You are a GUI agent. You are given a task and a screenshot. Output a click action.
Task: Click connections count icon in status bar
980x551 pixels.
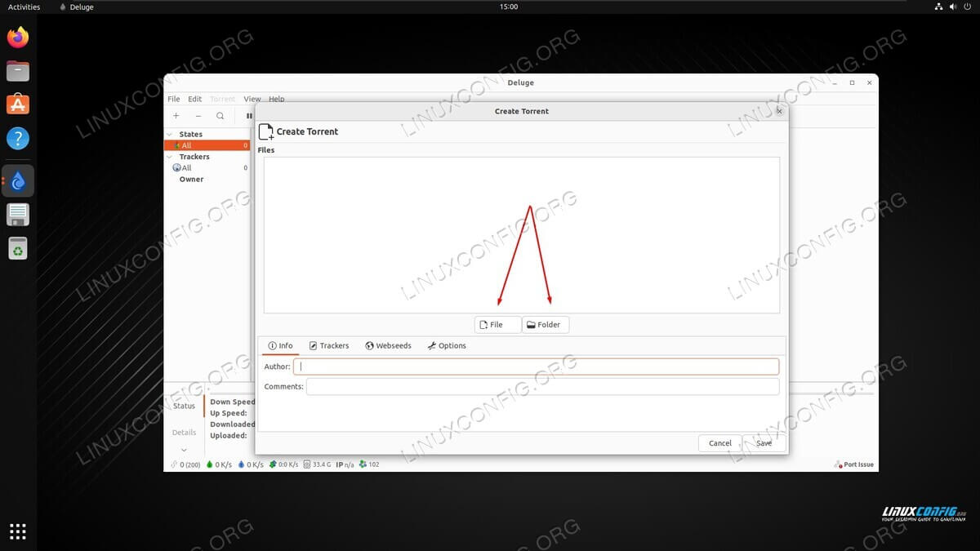(x=185, y=464)
